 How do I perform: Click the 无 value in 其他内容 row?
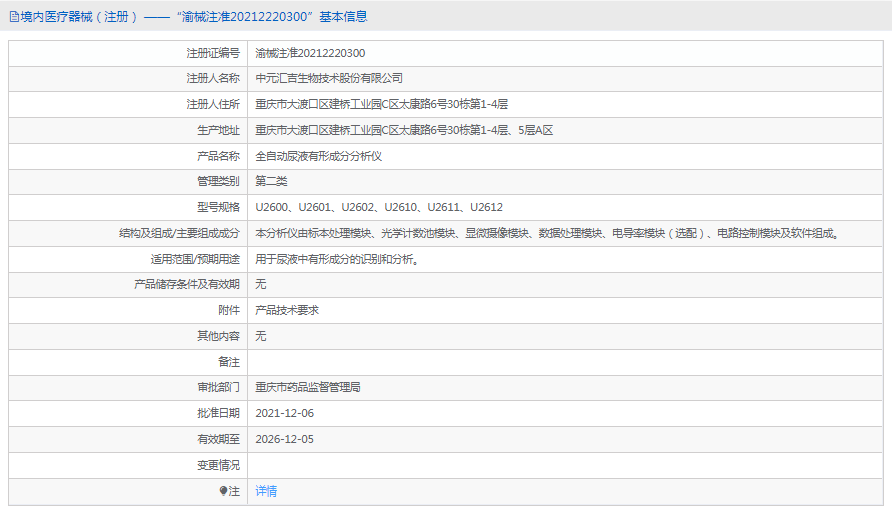pos(261,336)
